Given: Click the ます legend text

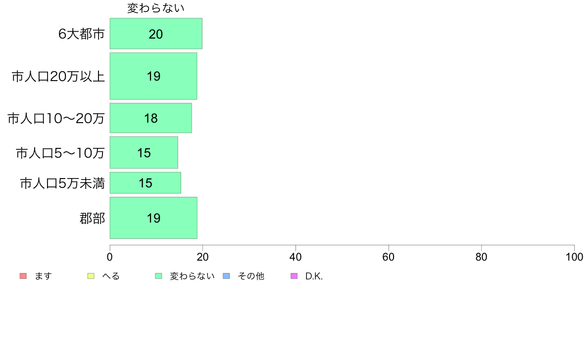Looking at the screenshot, I should coord(43,276).
